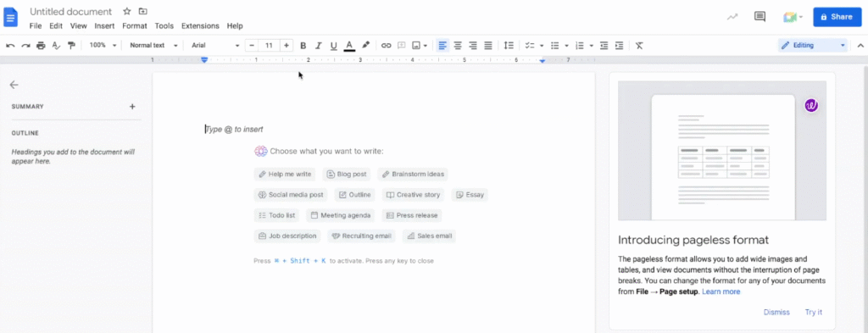Click the Undo arrow in toolbar
Image resolution: width=868 pixels, height=333 pixels.
pyautogui.click(x=10, y=46)
